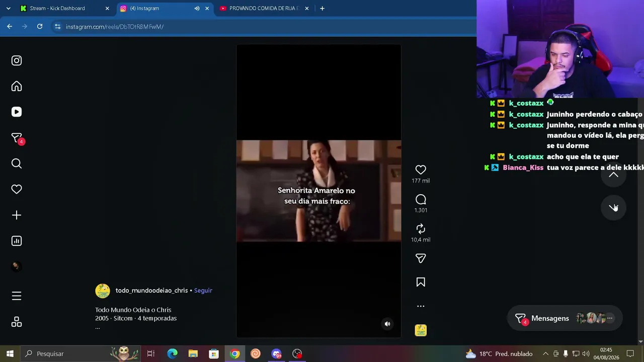Open Task View on taskbar
Screen dimensions: 644x362
point(150,354)
